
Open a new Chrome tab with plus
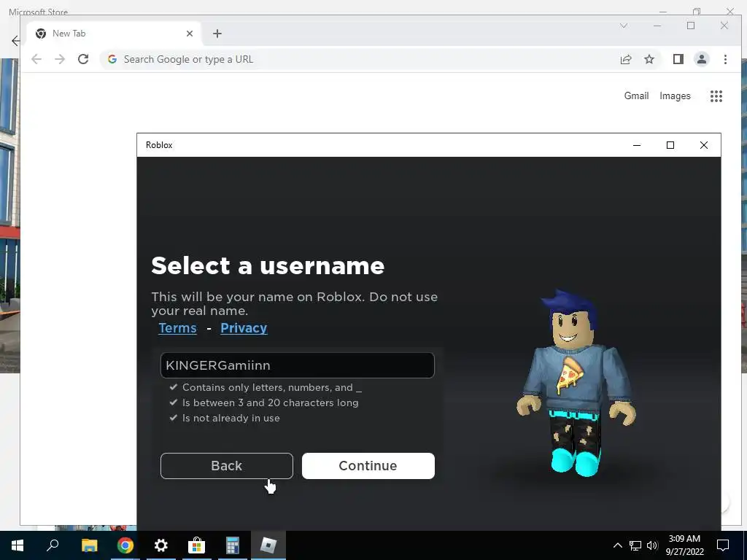click(x=217, y=34)
